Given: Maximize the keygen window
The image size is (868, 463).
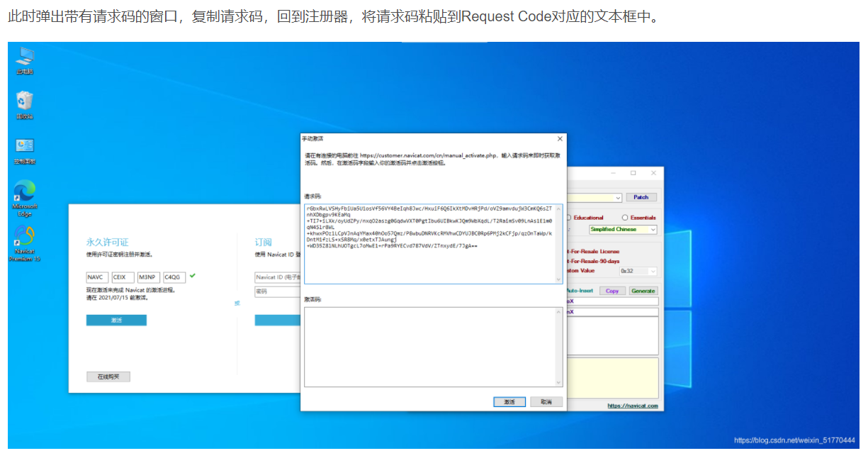Looking at the screenshot, I should coord(633,172).
